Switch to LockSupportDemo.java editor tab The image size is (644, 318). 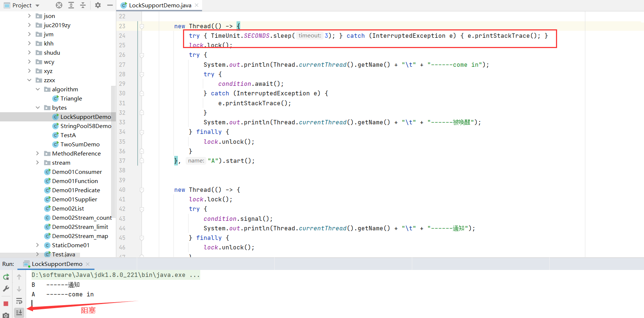160,5
